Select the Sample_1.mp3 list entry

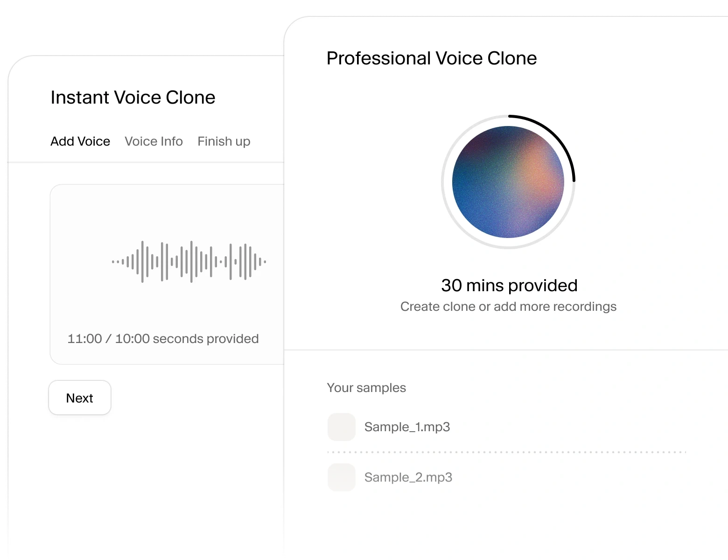407,427
